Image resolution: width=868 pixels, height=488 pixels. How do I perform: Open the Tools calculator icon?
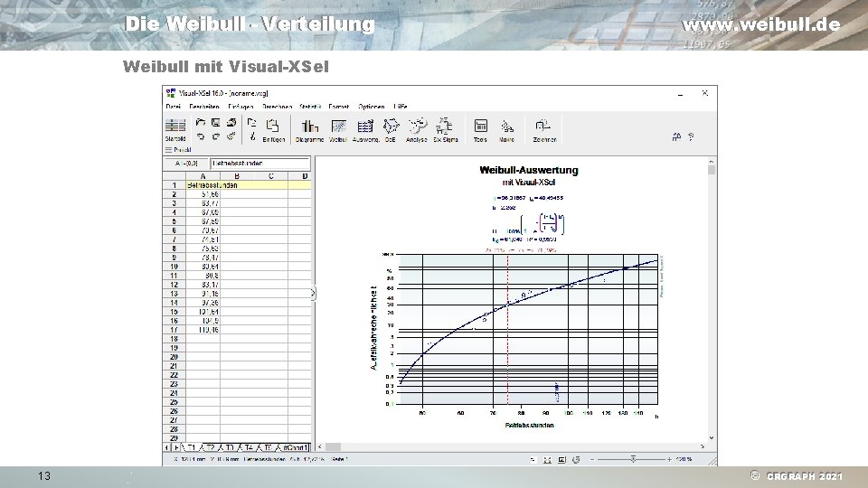click(x=480, y=130)
